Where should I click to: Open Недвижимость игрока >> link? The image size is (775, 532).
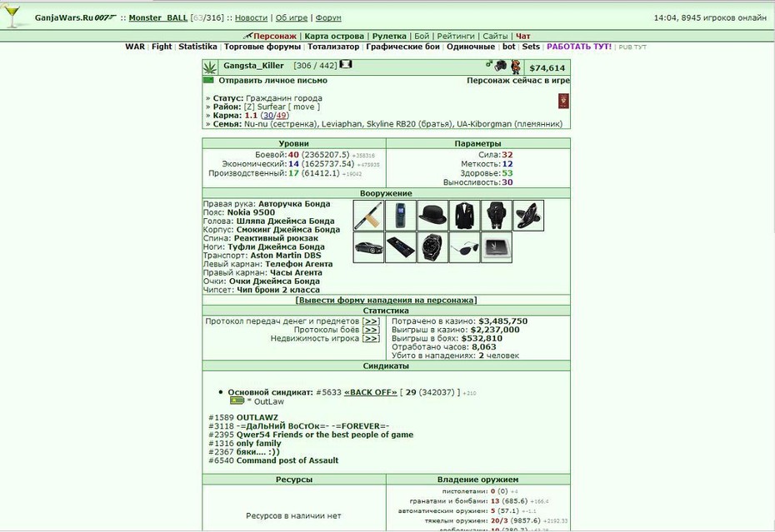371,338
